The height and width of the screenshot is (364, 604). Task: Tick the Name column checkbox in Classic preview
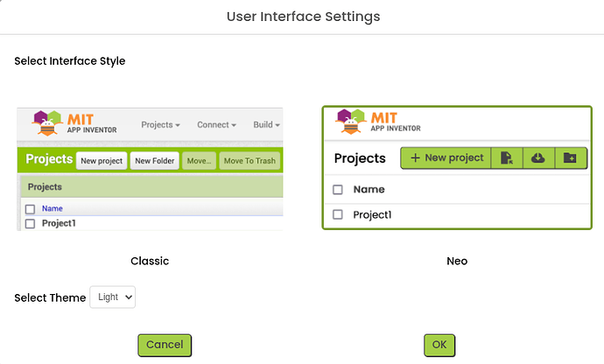[x=30, y=209]
